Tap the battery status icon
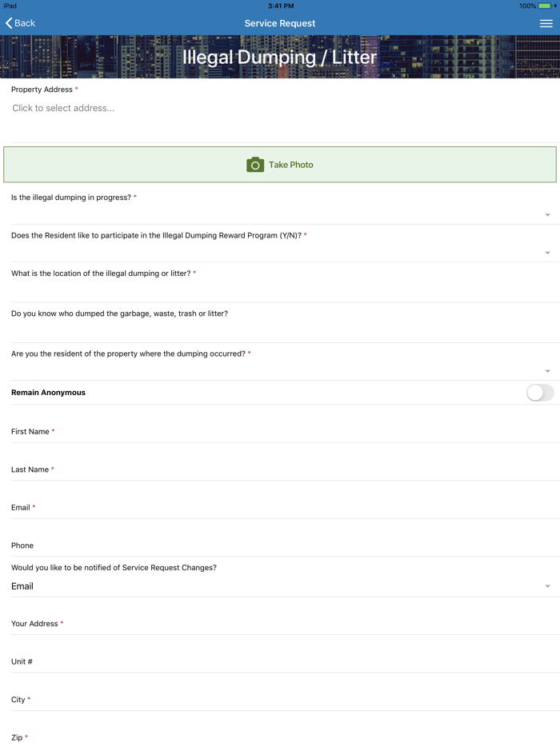The width and height of the screenshot is (560, 747). point(545,6)
